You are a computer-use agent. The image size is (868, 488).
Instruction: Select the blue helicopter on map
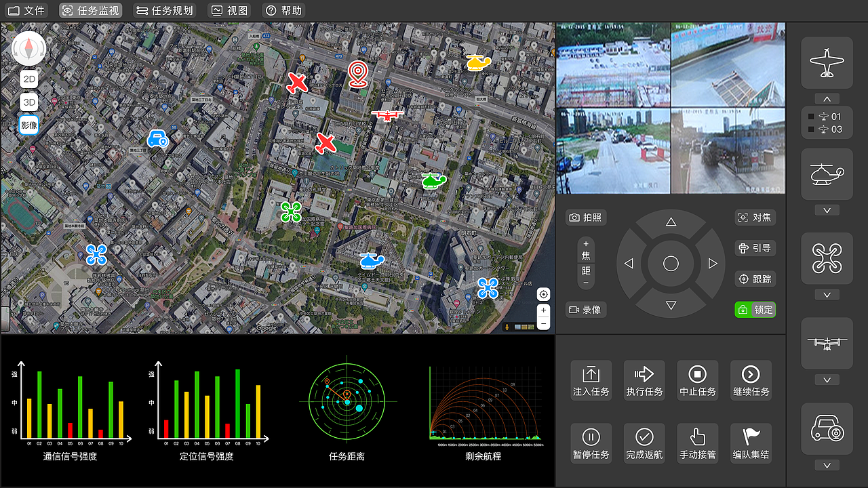pos(372,261)
